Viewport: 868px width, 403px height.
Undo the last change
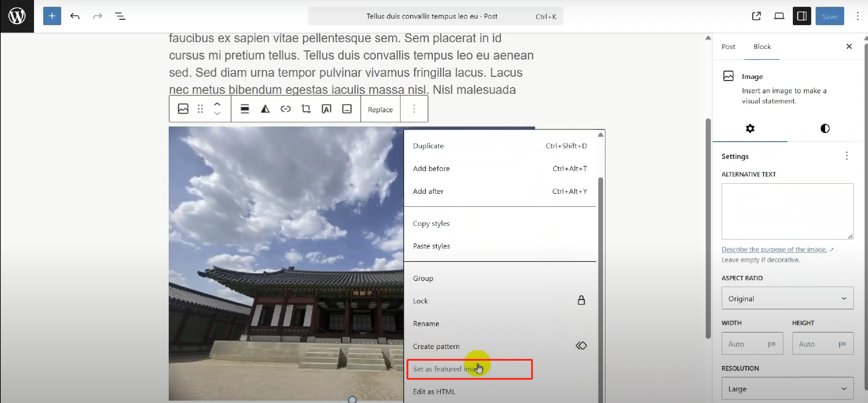coord(75,16)
